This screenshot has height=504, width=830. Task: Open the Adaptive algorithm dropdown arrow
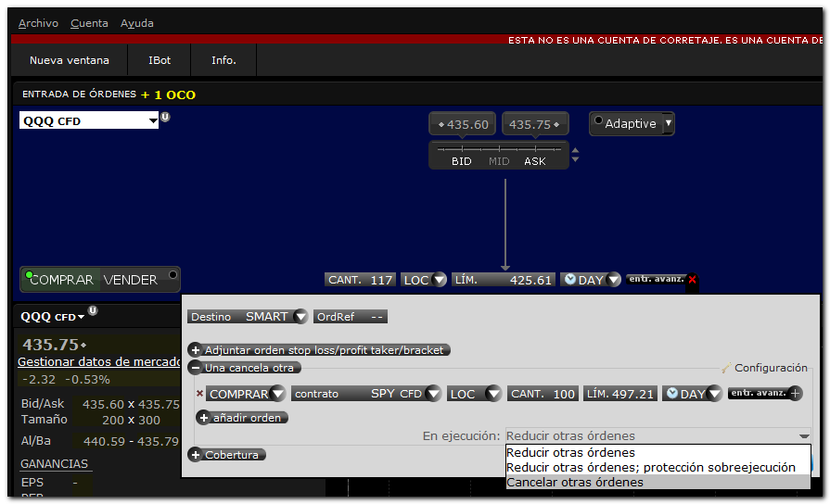(x=669, y=123)
